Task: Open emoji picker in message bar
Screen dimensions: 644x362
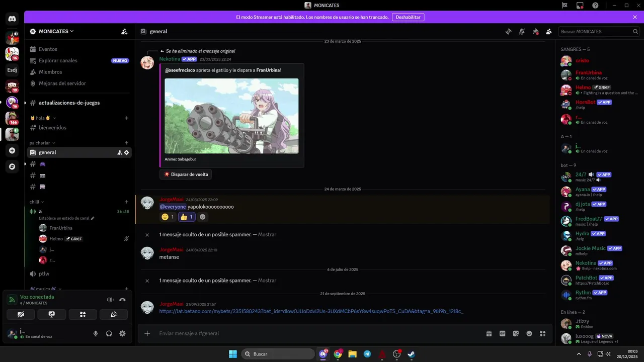Action: tap(529, 333)
